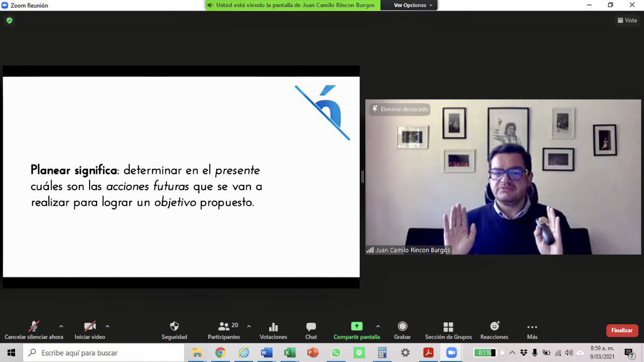Click the shared presentation slide
The image size is (644, 362).
(181, 177)
